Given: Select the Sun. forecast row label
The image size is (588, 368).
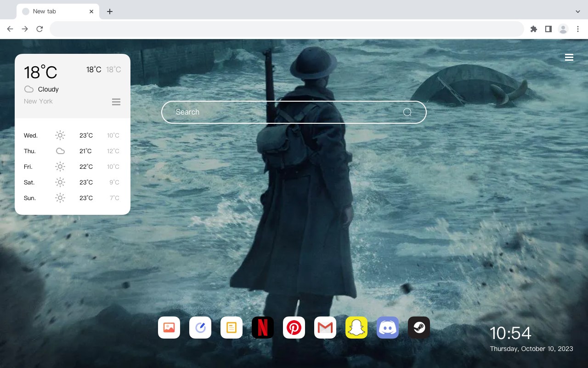Looking at the screenshot, I should pos(30,198).
